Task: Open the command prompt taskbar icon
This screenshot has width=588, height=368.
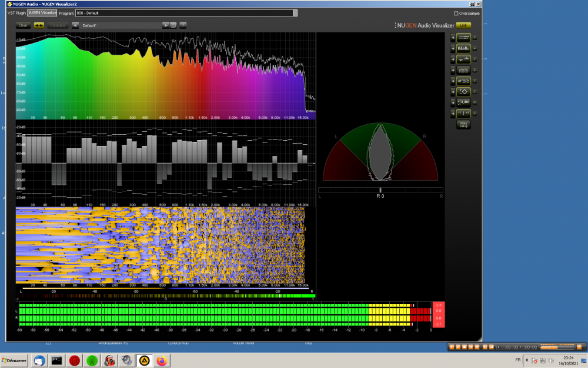Action: pos(56,360)
